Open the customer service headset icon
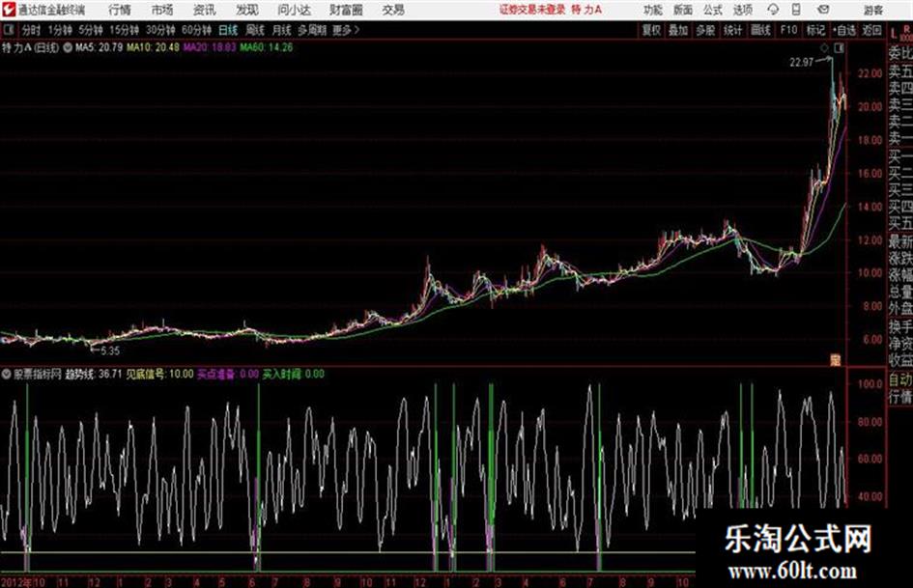 (x=773, y=10)
